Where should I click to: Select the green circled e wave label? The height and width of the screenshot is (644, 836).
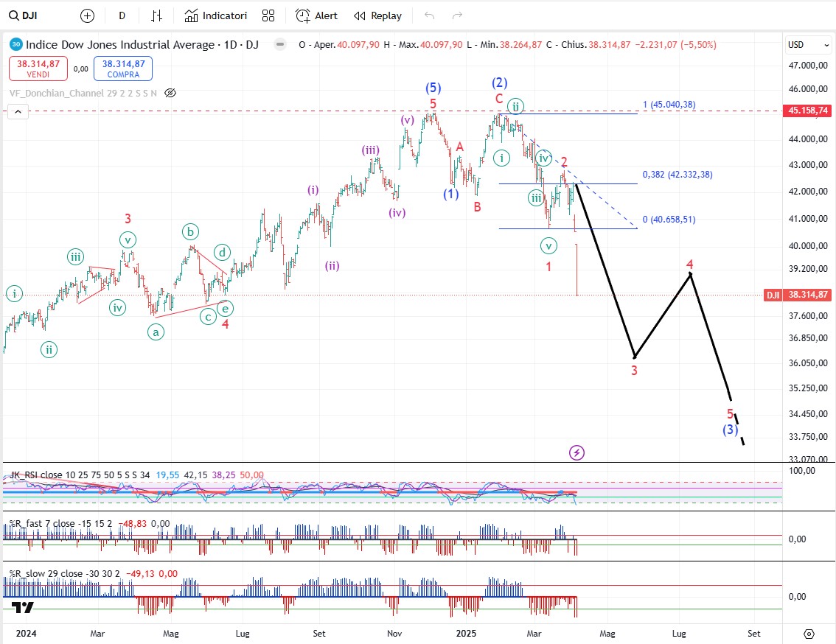coord(225,307)
